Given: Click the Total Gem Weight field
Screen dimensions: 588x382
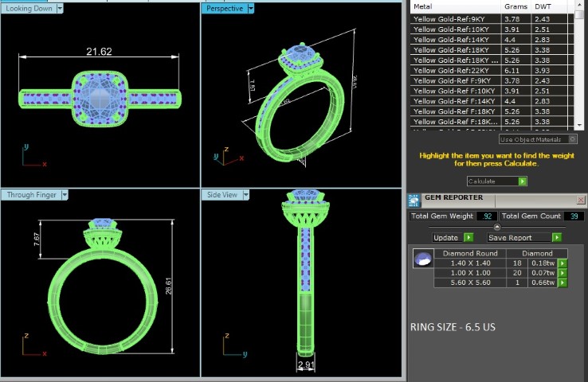Looking at the screenshot, I should pos(487,216).
